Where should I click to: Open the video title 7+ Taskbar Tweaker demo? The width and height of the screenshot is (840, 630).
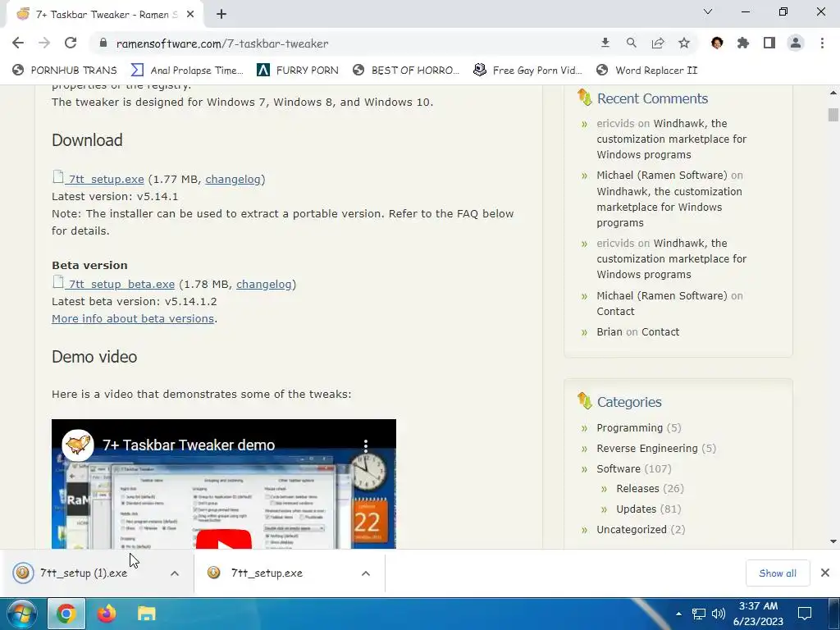pos(189,445)
